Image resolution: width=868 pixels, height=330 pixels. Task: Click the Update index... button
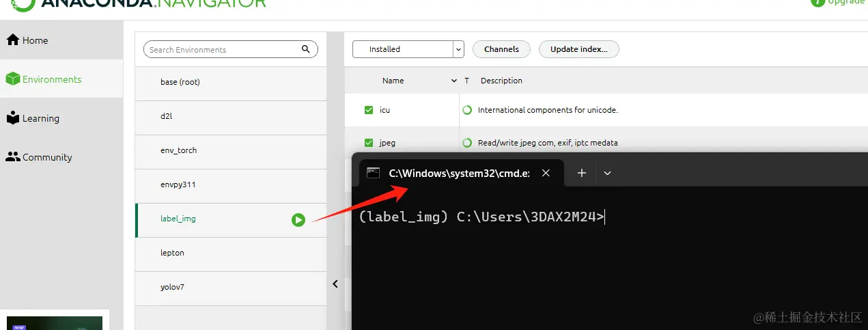(x=579, y=49)
